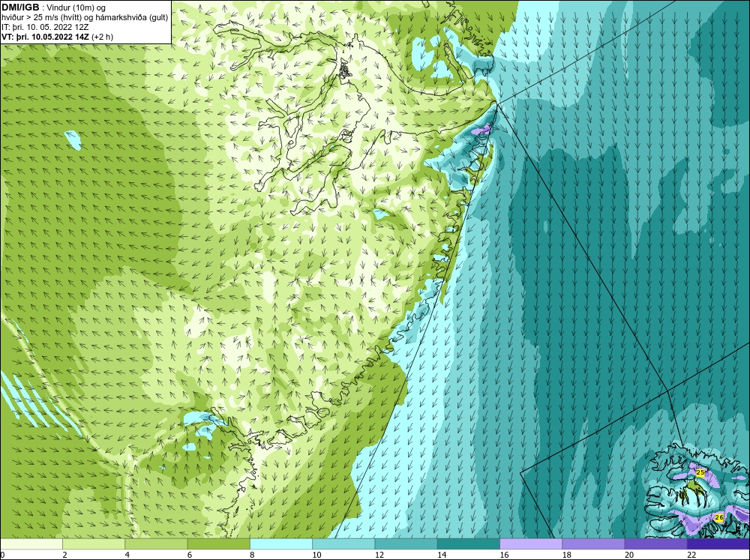The image size is (750, 560).
Task: Select the deep indigo swatch above 22 m/s
Action: pos(718,544)
